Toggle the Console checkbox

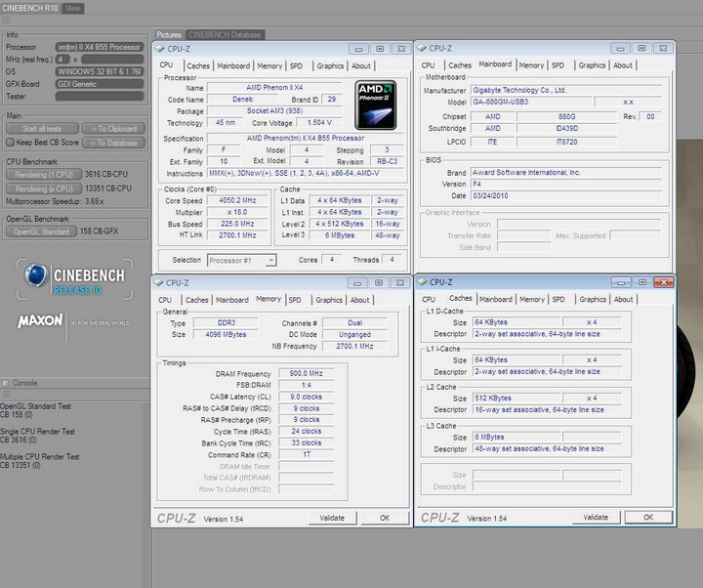6,383
